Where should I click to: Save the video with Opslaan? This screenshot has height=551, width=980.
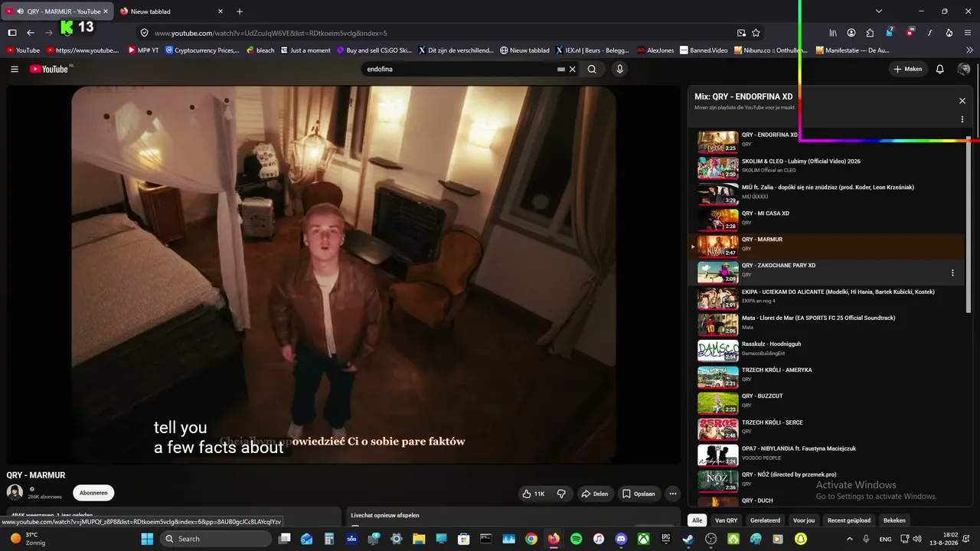coord(637,494)
